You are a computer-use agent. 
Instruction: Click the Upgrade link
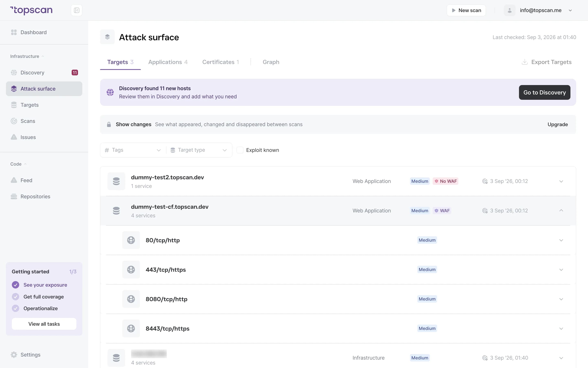click(558, 124)
